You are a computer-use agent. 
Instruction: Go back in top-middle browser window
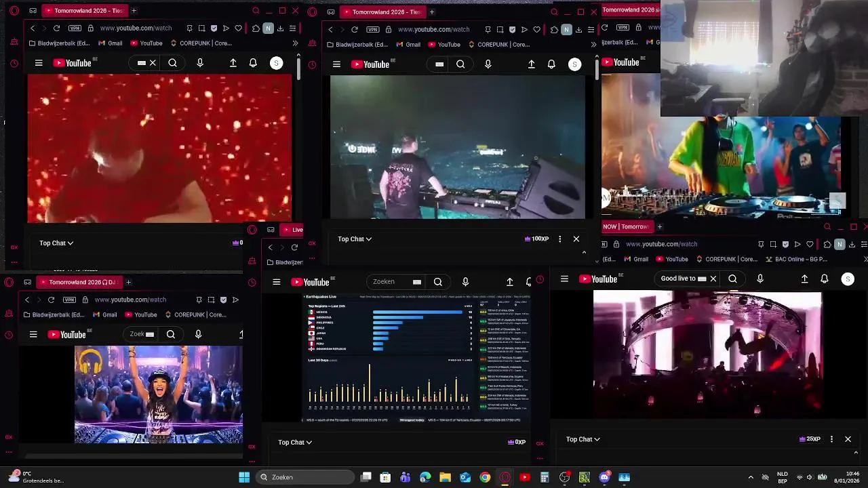click(330, 29)
